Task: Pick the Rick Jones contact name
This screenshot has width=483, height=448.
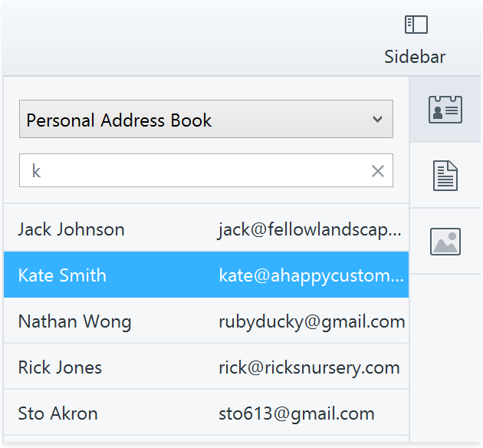Action: click(60, 367)
